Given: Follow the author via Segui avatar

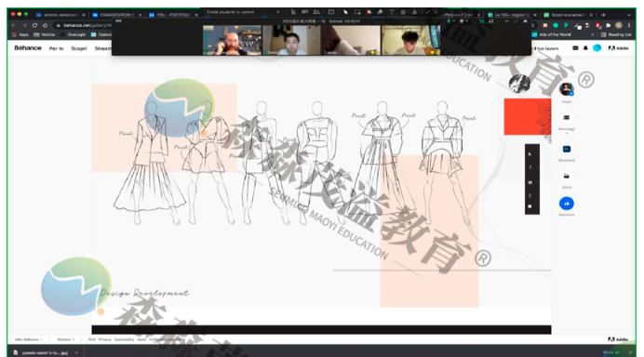Looking at the screenshot, I should [567, 88].
